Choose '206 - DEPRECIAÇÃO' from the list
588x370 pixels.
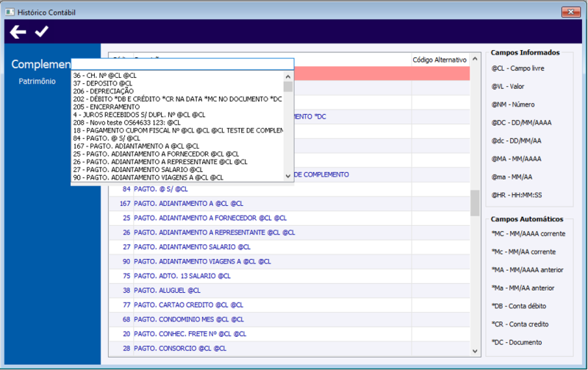104,91
